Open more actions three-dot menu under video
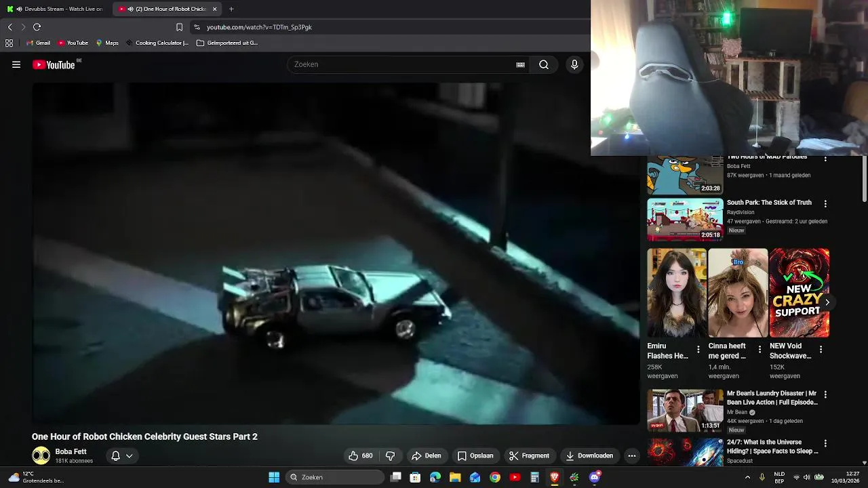The image size is (868, 488). (x=632, y=455)
